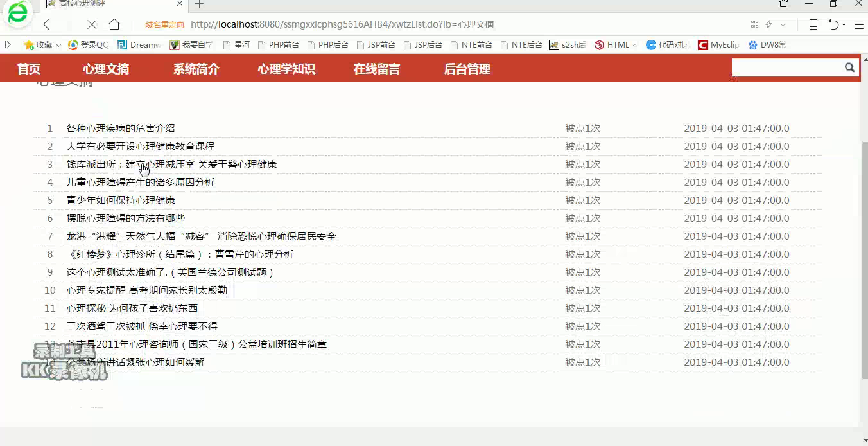The width and height of the screenshot is (868, 446).
Task: Select the 高校心理测评 browser tab
Action: click(116, 4)
